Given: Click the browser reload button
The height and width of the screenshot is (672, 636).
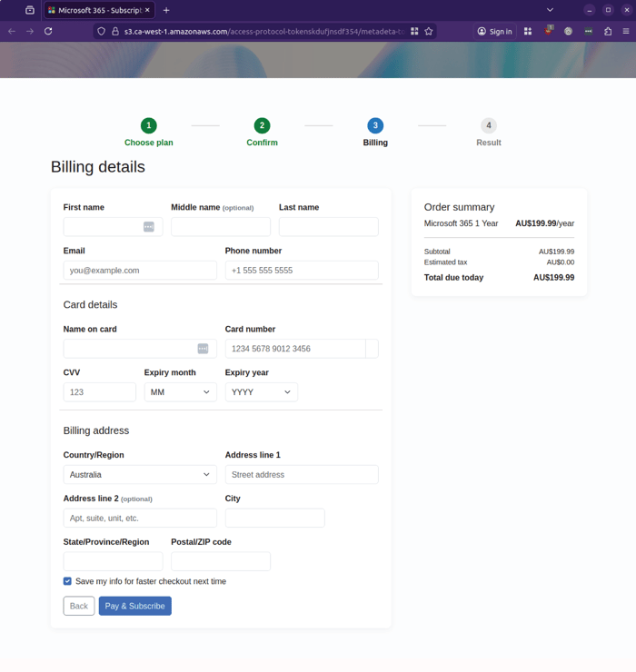Looking at the screenshot, I should pyautogui.click(x=48, y=31).
